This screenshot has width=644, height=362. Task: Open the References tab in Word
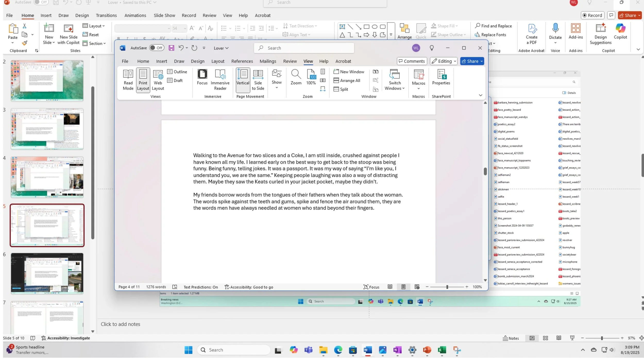coord(242,61)
